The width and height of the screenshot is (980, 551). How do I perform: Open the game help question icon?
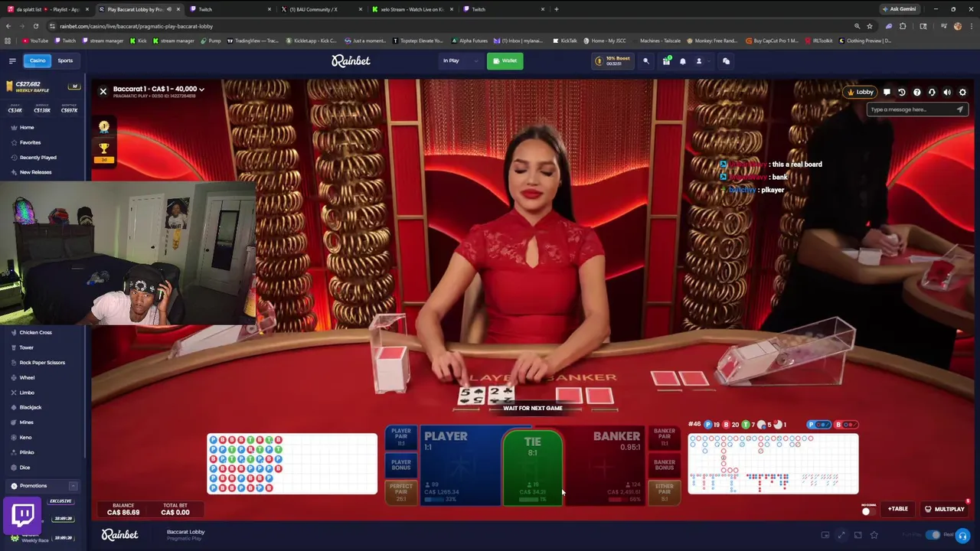point(917,93)
